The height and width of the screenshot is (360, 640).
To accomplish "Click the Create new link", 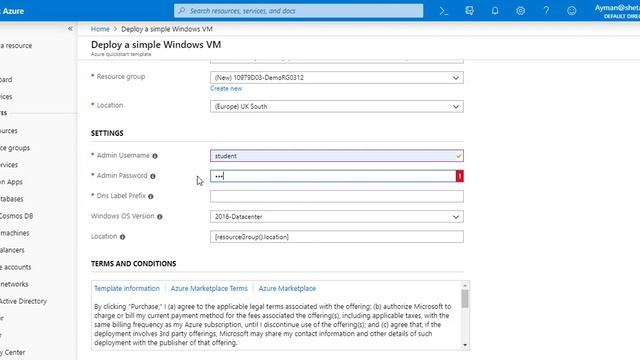I will pyautogui.click(x=226, y=89).
